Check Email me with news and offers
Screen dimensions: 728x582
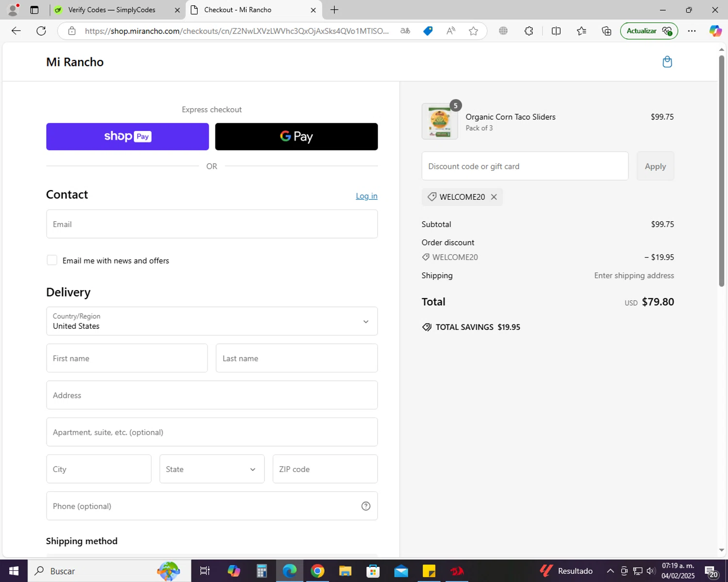click(52, 260)
